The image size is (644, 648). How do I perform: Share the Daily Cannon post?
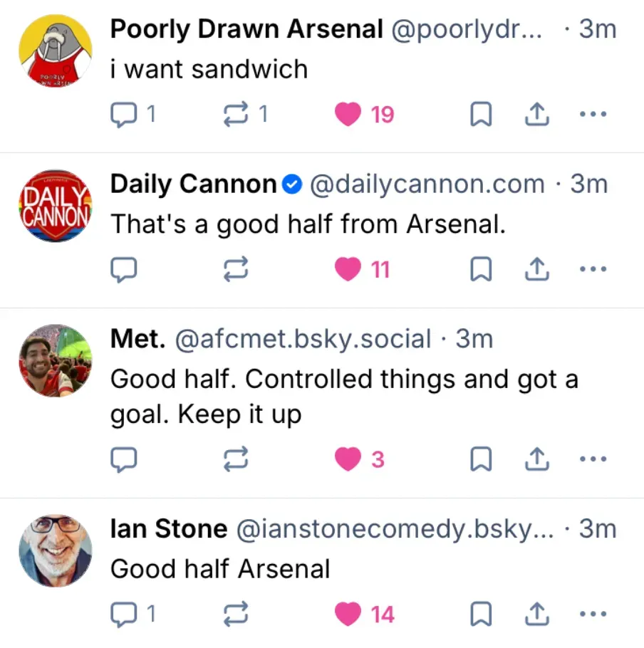coord(536,269)
